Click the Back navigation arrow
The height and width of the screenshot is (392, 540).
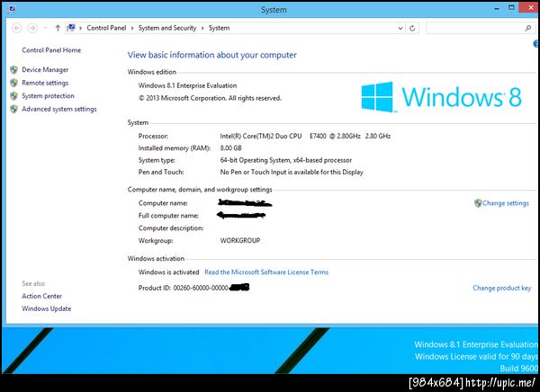pyautogui.click(x=17, y=28)
